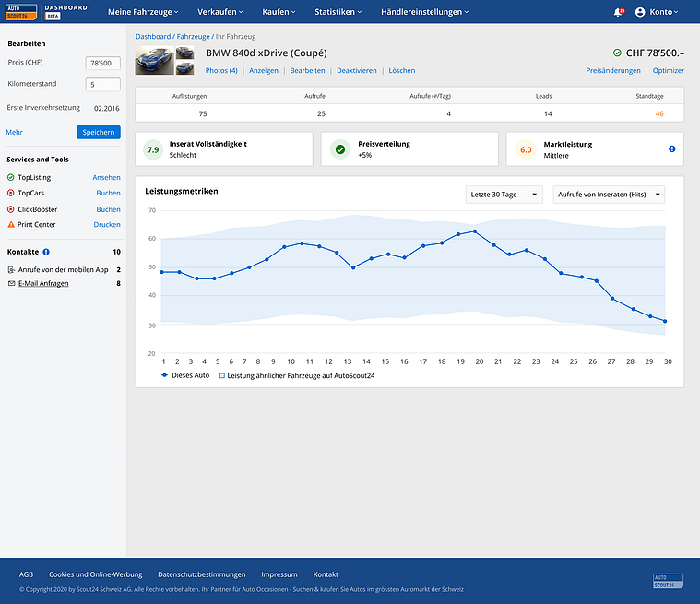
Task: Open the Verkaufen menu
Action: (x=220, y=12)
